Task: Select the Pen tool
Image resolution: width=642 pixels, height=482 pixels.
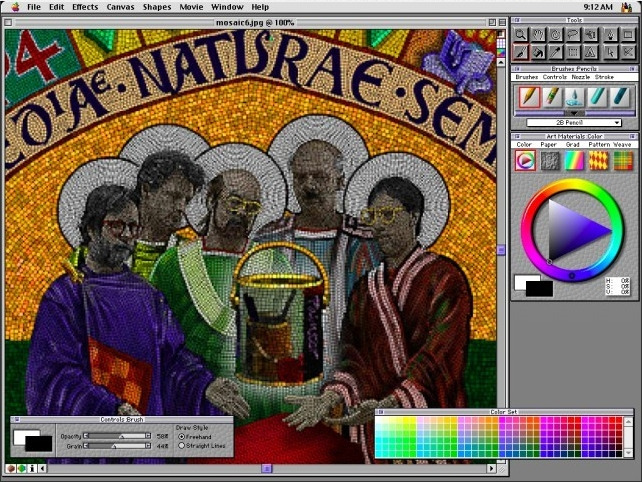Action: tap(610, 35)
